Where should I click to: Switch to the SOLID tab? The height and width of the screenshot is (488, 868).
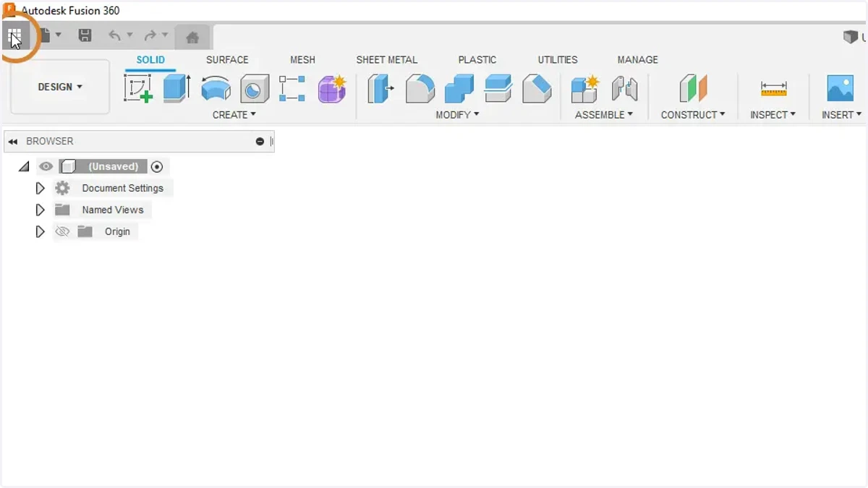(150, 60)
